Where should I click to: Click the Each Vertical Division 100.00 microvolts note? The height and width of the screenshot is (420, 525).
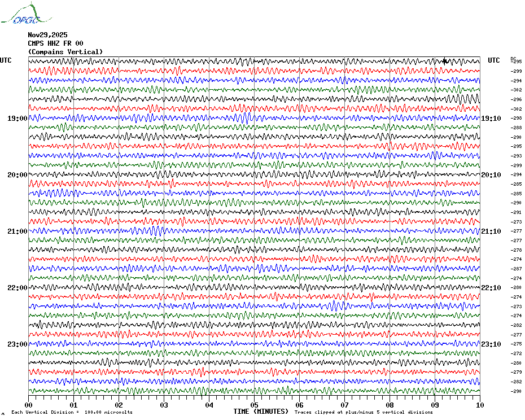tap(72, 412)
